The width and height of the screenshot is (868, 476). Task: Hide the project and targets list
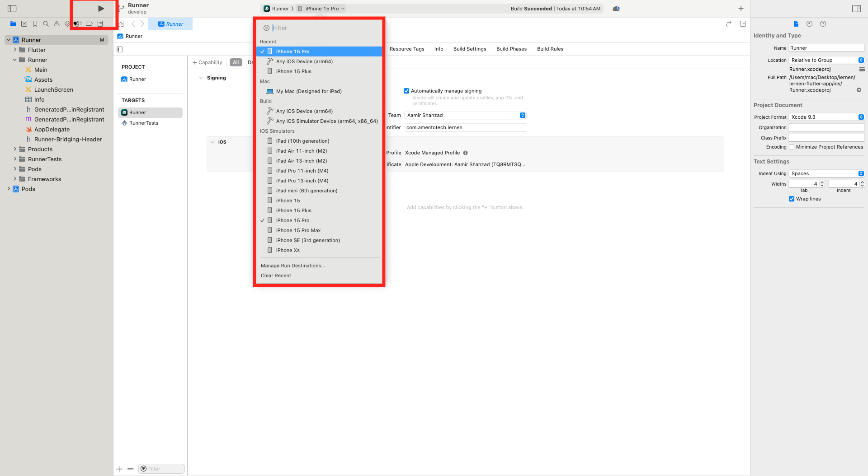tap(120, 49)
